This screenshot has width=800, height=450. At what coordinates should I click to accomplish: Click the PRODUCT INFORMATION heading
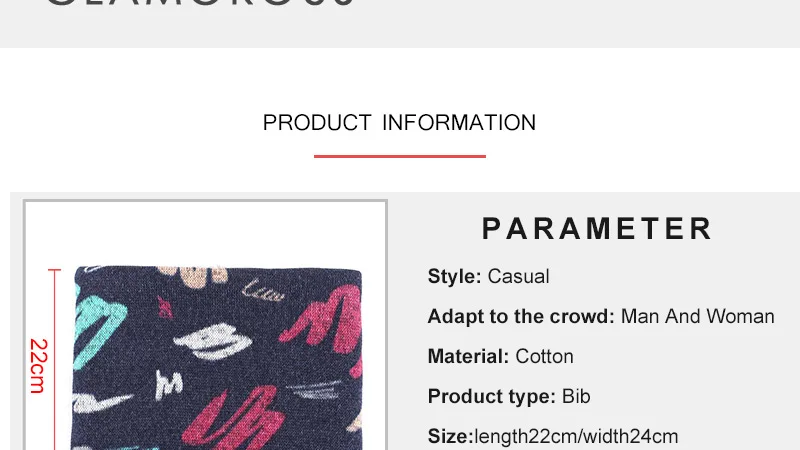pyautogui.click(x=399, y=123)
